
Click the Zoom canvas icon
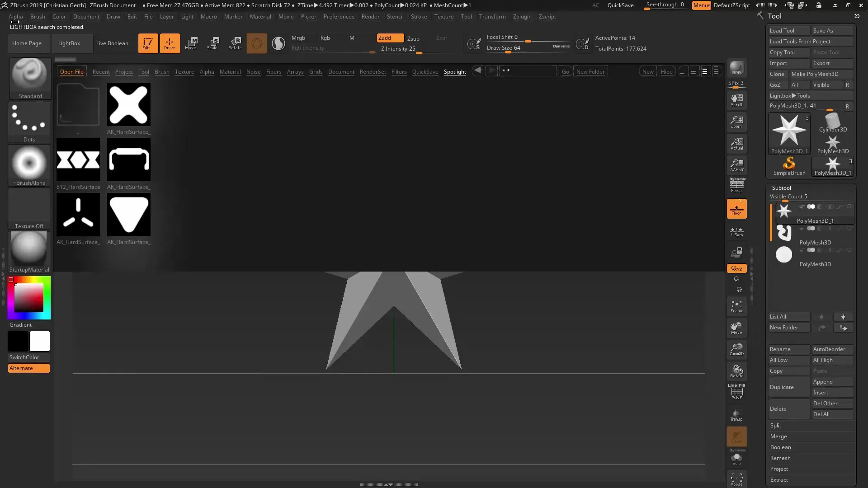736,122
